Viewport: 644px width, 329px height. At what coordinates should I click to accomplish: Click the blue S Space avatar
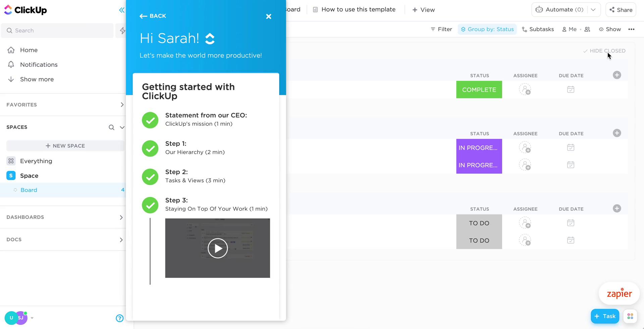coord(11,176)
